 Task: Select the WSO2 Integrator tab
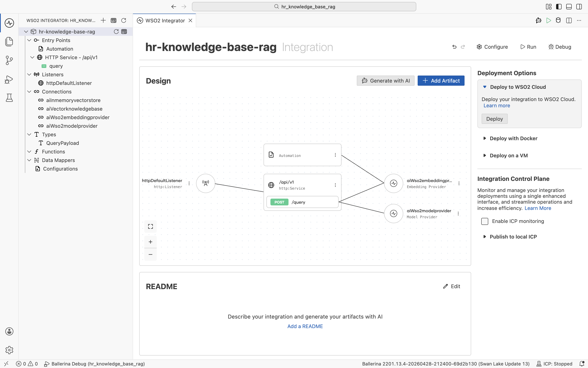click(x=164, y=20)
